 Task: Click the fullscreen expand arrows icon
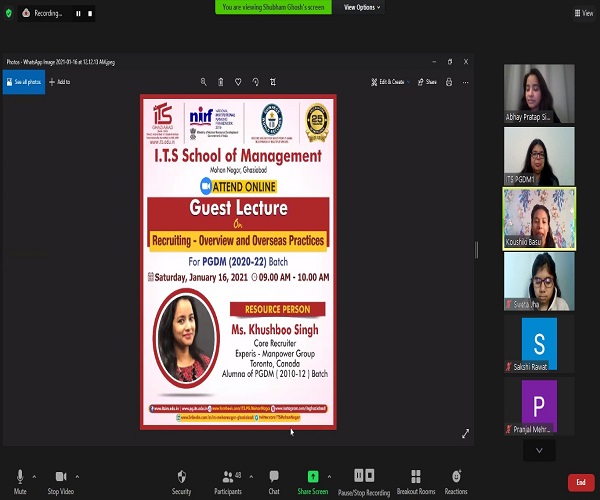465,433
